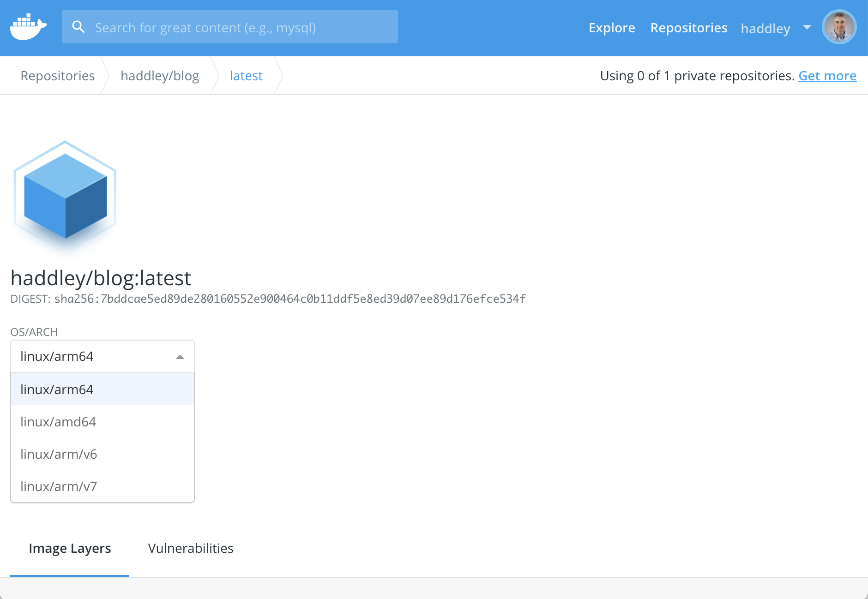Expand the haddley account dropdown arrow
The width and height of the screenshot is (868, 599).
(807, 27)
